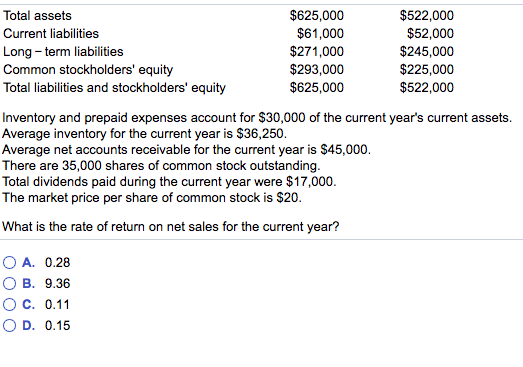The image size is (523, 367).
Task: Click the letter B label
Action: coord(28,284)
